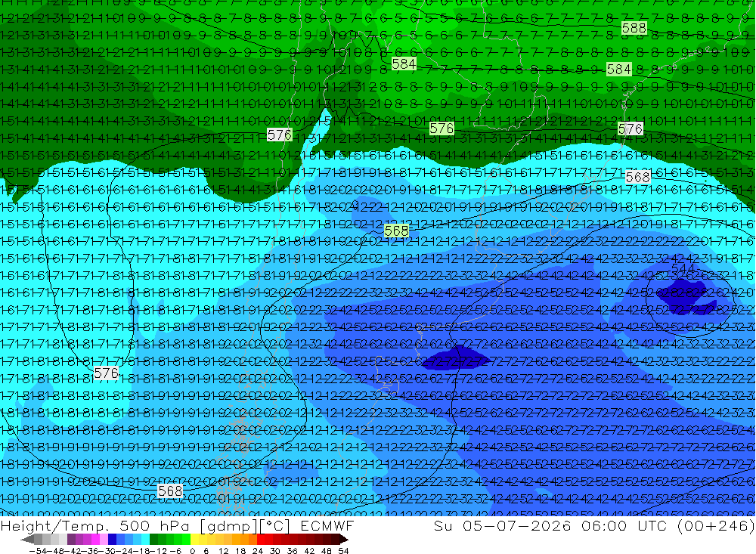Click the '48' value on the temperature scale

click(327, 551)
